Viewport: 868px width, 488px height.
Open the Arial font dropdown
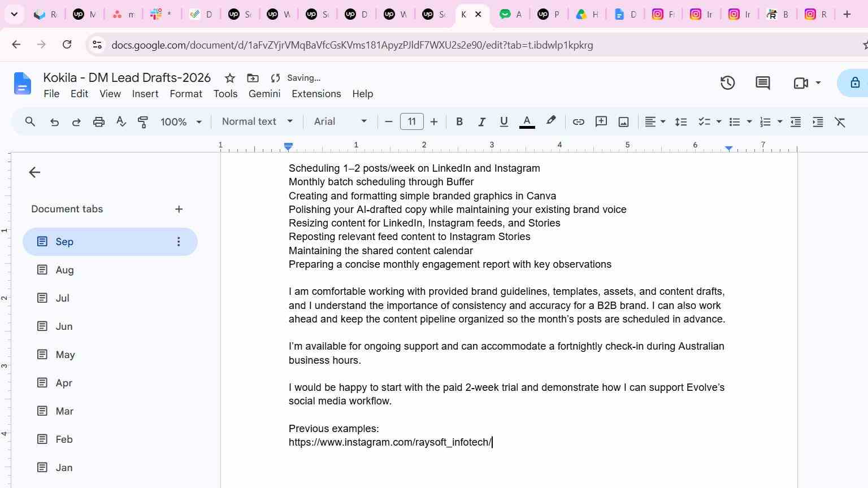click(x=341, y=121)
